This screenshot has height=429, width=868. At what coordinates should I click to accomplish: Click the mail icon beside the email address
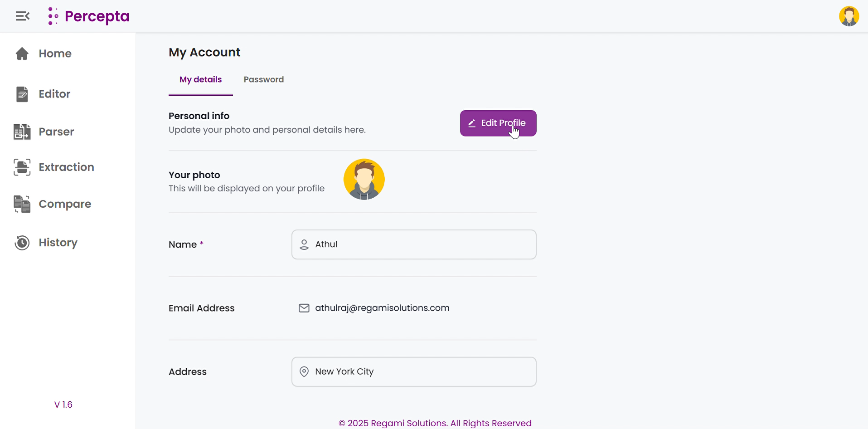click(x=304, y=308)
